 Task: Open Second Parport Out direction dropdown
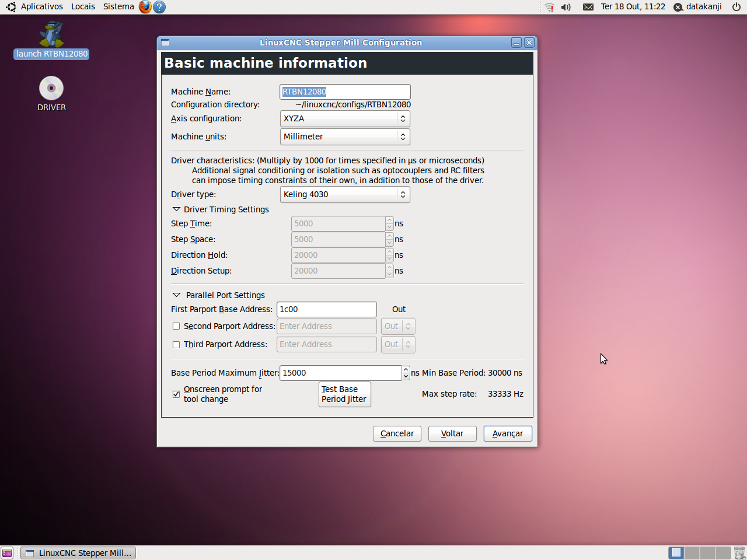pos(398,327)
